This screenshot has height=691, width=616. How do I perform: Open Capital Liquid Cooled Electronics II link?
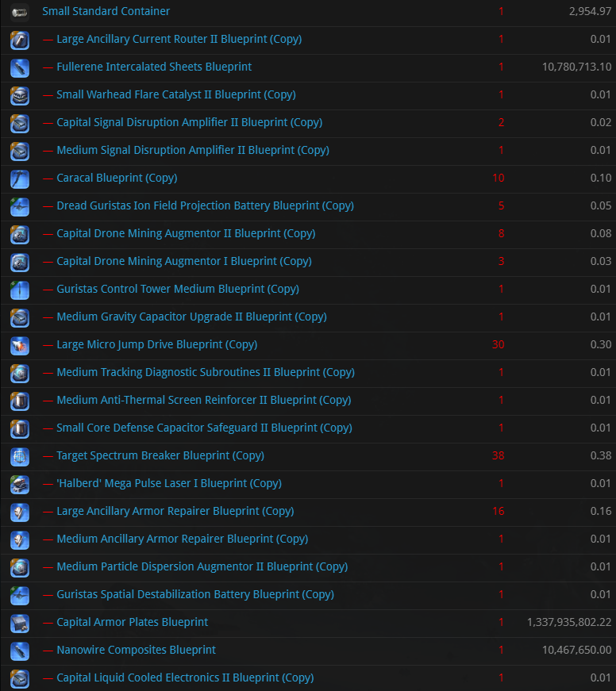pyautogui.click(x=185, y=678)
